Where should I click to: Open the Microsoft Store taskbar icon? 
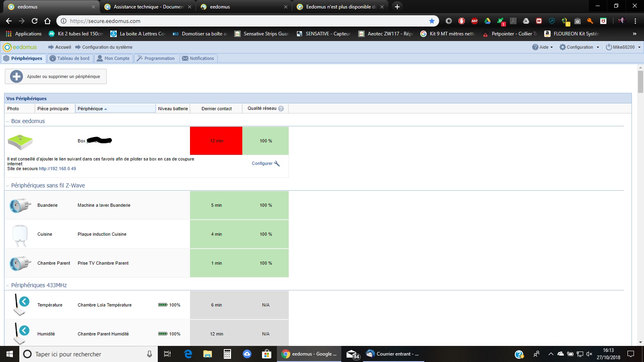[x=266, y=354]
